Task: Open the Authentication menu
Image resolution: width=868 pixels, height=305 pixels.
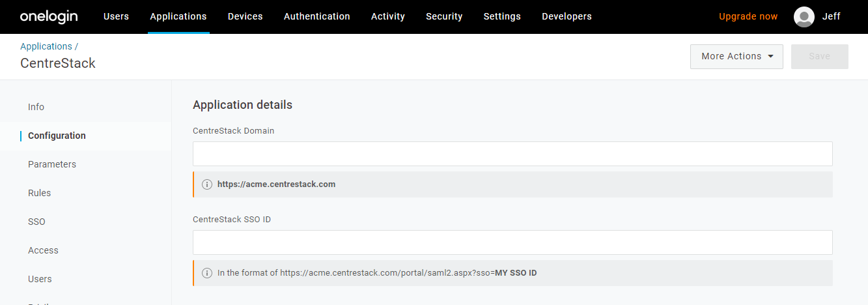Action: pyautogui.click(x=317, y=17)
